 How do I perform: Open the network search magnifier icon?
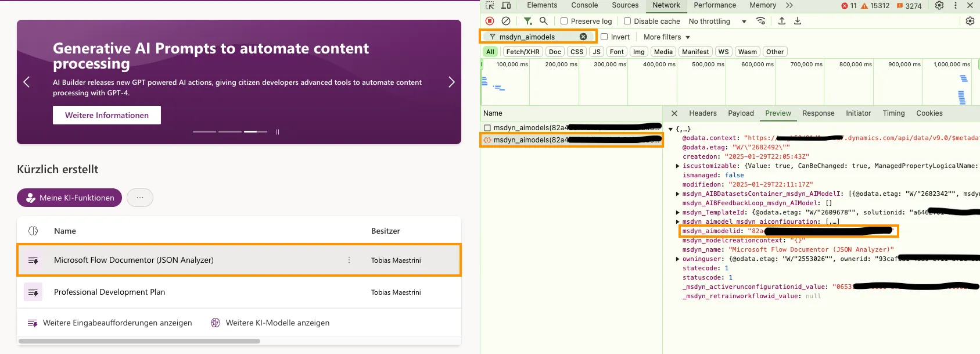pyautogui.click(x=544, y=21)
